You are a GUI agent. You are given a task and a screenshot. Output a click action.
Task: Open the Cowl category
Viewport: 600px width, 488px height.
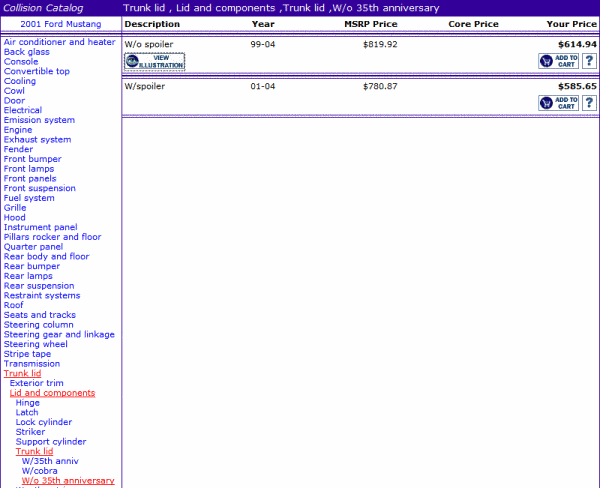click(x=14, y=91)
